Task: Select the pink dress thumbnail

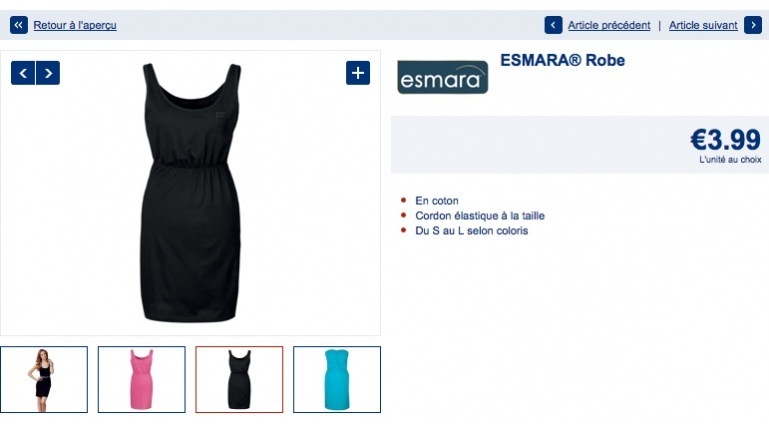Action: (142, 379)
